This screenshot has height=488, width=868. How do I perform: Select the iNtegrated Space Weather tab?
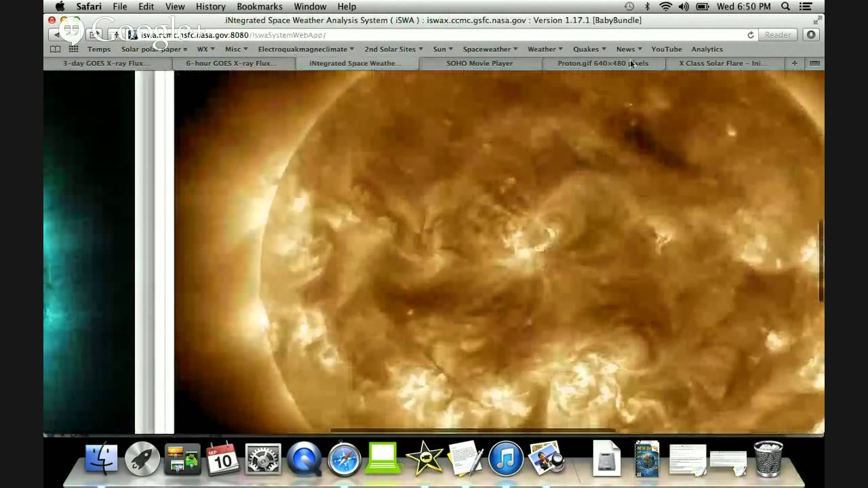[x=355, y=63]
